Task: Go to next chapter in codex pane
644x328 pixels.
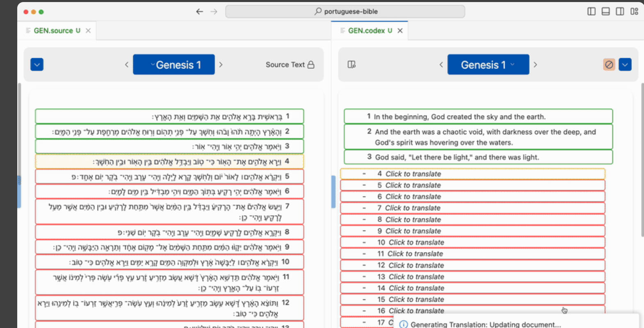Action: [535, 64]
